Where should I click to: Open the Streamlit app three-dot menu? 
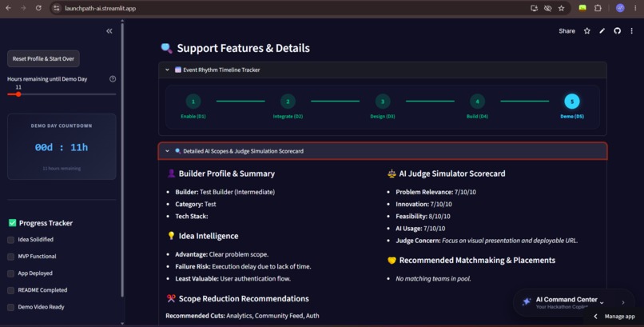point(632,31)
